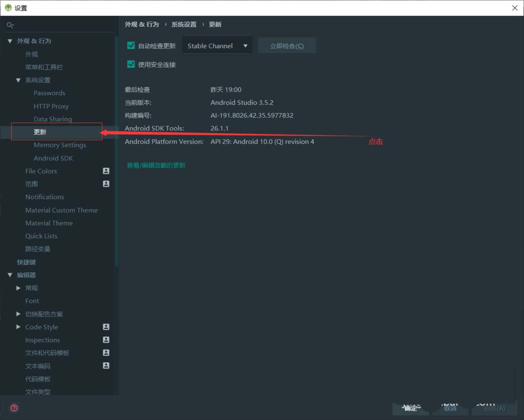Click the Android Studio logo in title bar
The width and height of the screenshot is (524, 420).
[x=8, y=8]
